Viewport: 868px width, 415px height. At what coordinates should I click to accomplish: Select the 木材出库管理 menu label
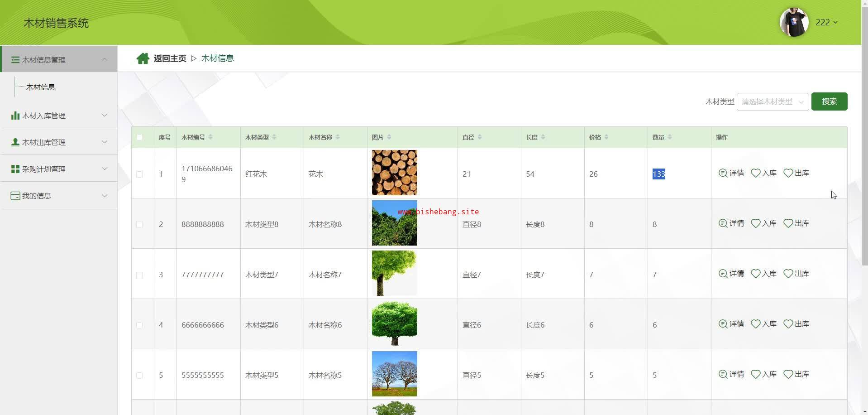[x=44, y=142]
